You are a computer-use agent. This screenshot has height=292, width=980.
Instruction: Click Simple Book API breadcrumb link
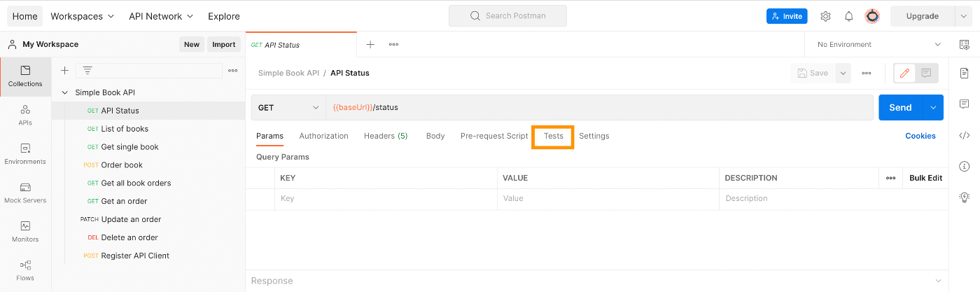click(288, 73)
